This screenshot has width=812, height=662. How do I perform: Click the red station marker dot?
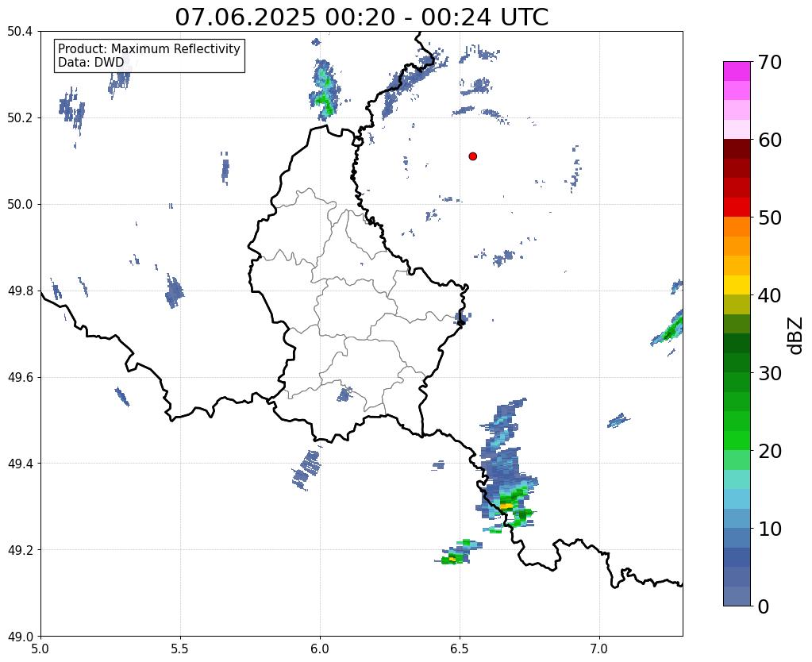click(x=472, y=156)
